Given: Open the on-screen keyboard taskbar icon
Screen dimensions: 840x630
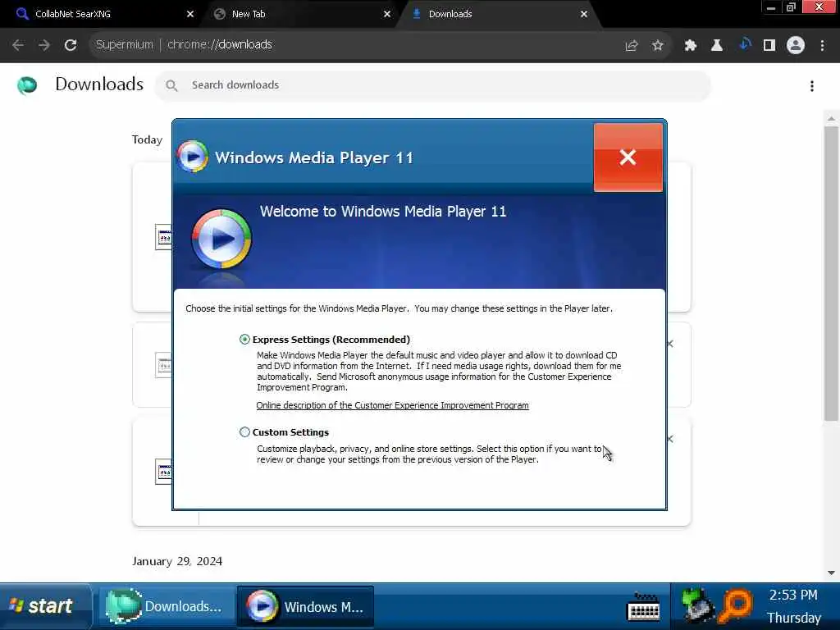Looking at the screenshot, I should pos(643,608).
